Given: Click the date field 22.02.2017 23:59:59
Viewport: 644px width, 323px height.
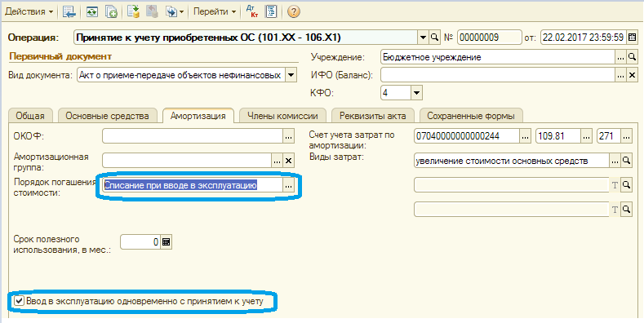Looking at the screenshot, I should click(x=584, y=38).
